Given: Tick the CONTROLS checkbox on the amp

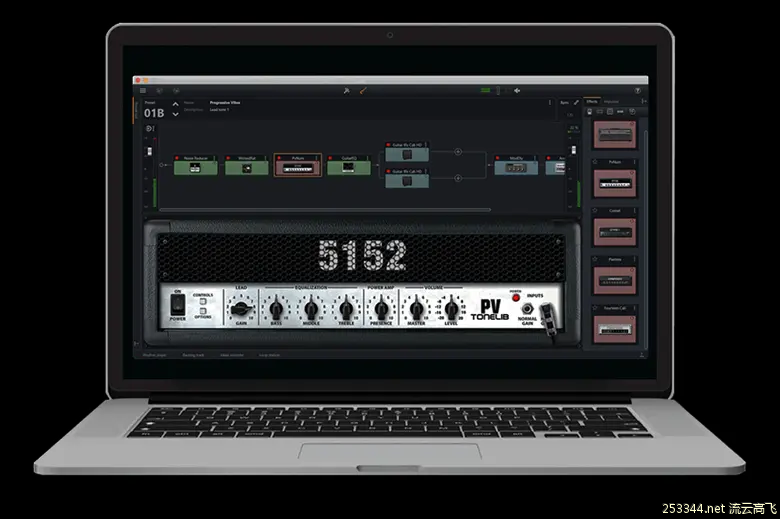Looking at the screenshot, I should tap(203, 302).
